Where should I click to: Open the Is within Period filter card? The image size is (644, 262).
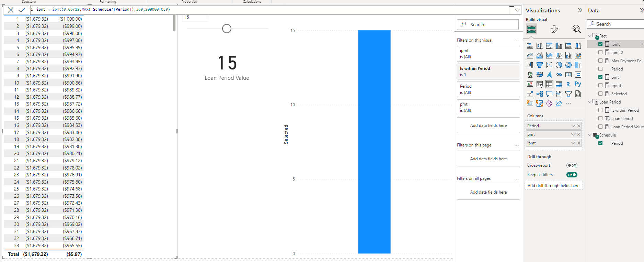click(488, 72)
